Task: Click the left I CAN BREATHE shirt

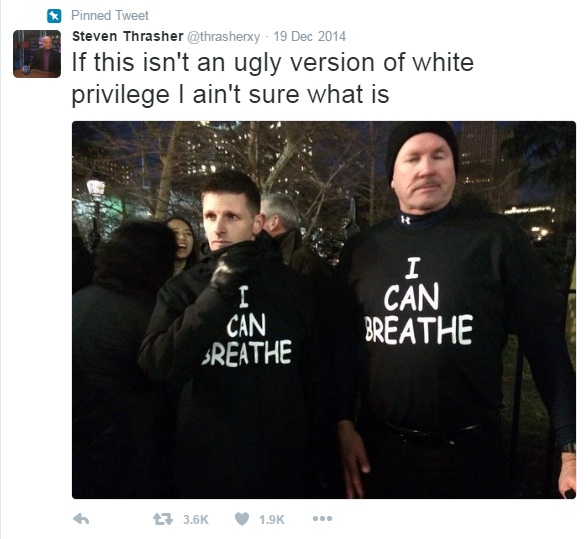Action: coord(247,327)
